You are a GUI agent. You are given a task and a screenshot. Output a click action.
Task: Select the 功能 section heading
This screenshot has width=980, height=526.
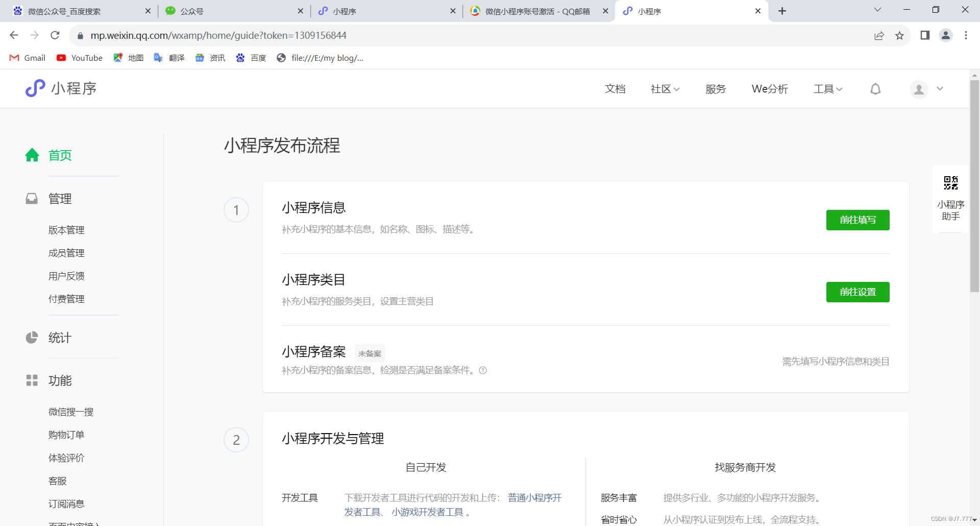[x=60, y=380]
